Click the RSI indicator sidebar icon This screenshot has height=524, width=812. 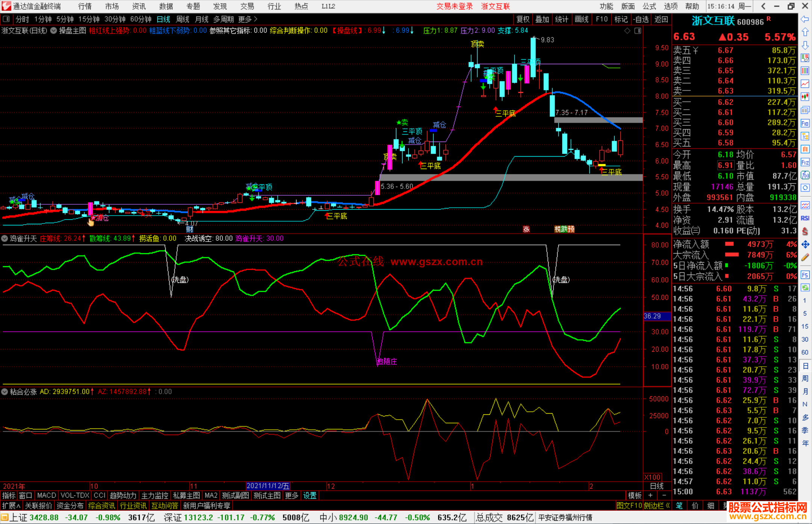(x=805, y=218)
